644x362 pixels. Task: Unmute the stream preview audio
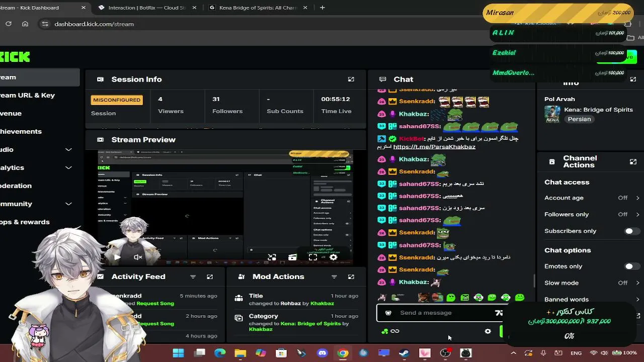[x=138, y=257]
